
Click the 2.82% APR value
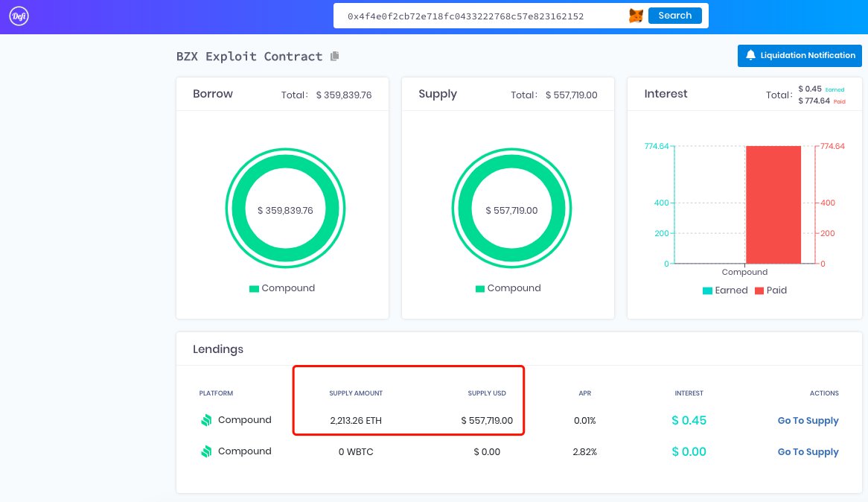(x=585, y=452)
